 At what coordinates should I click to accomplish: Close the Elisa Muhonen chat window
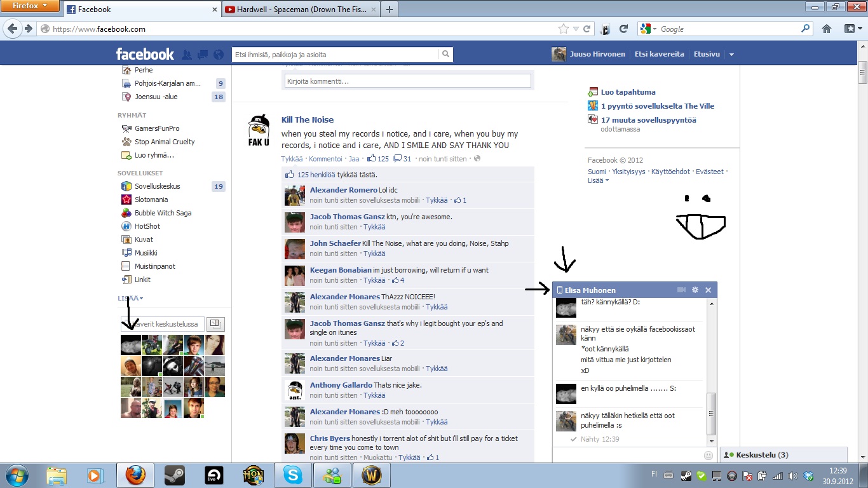708,290
